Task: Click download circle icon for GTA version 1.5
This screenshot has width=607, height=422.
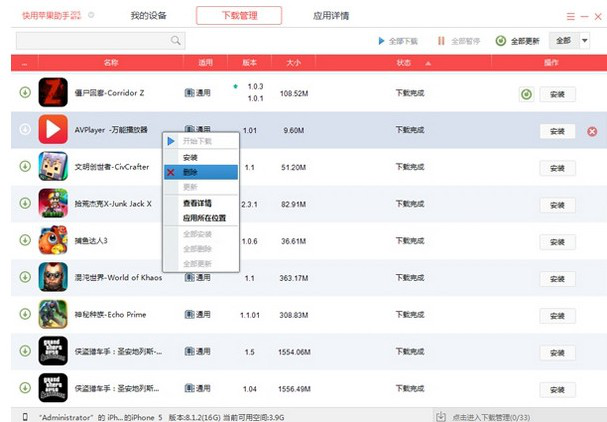Action: pyautogui.click(x=25, y=351)
